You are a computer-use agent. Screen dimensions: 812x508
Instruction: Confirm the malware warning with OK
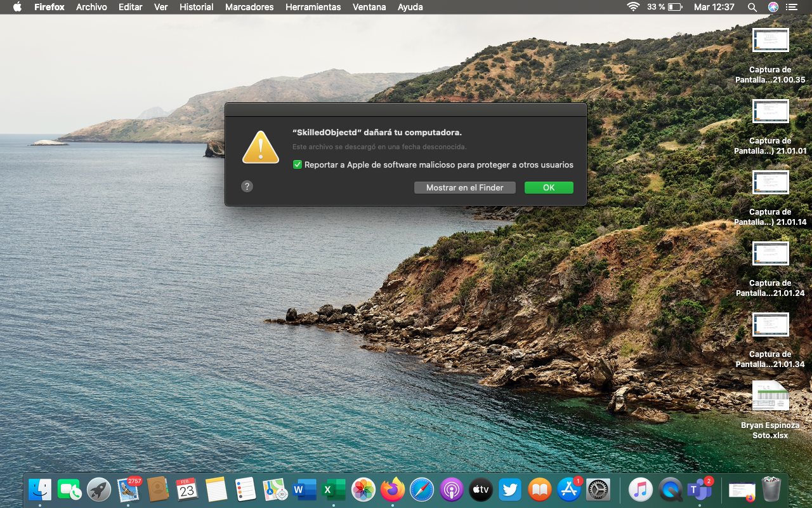(x=549, y=188)
